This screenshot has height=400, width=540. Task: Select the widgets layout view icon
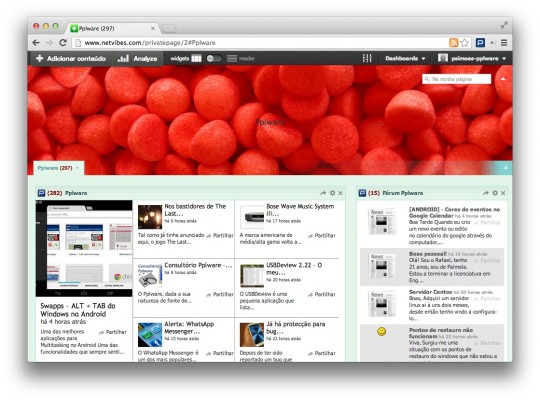tap(196, 59)
